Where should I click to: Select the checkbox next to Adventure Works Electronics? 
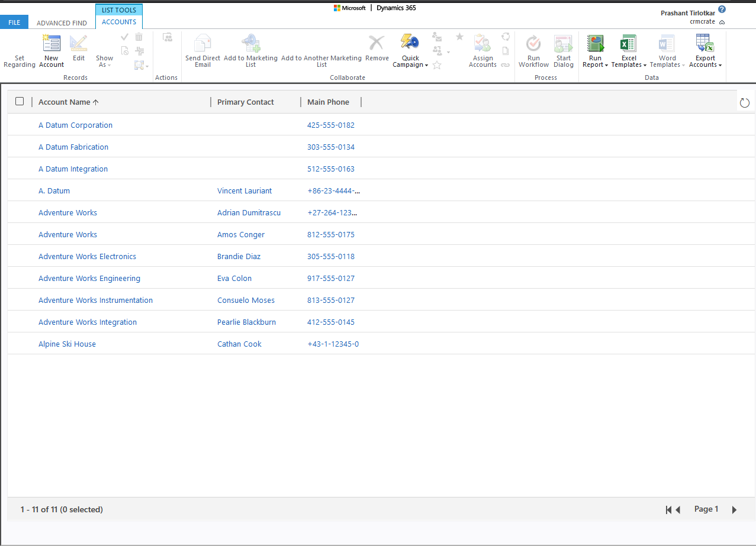pos(20,256)
